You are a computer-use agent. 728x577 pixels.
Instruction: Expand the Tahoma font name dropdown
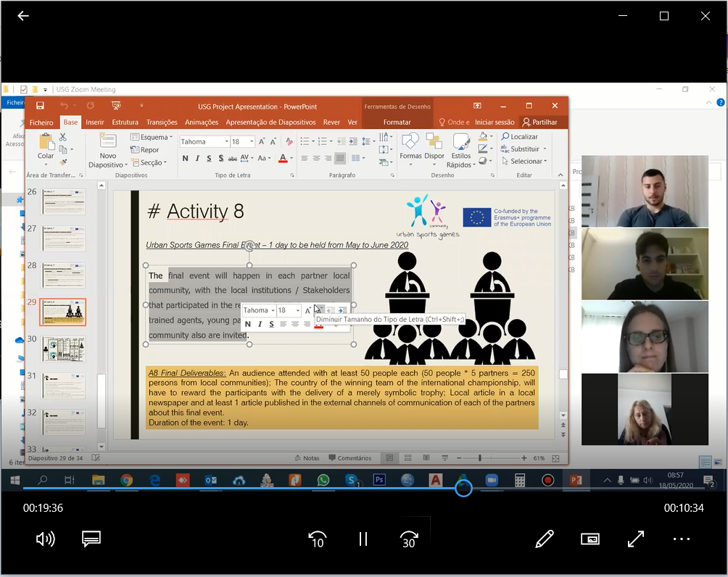pos(226,142)
